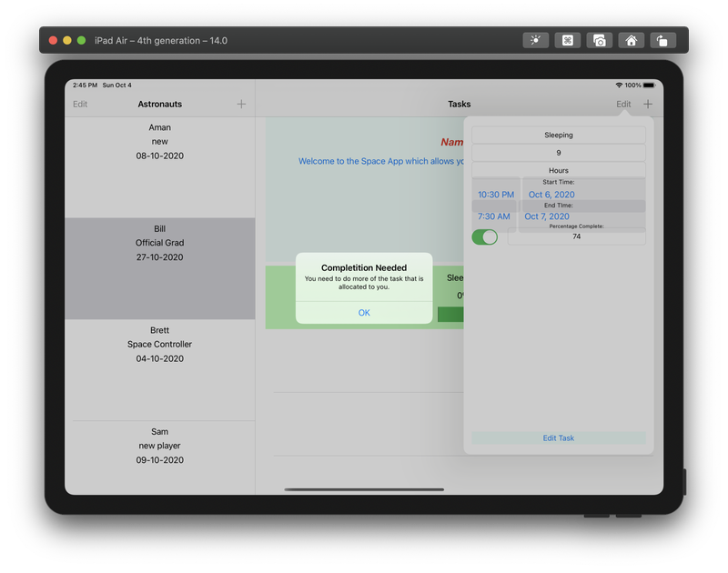The image size is (728, 573).
Task: Toggle light appearance in the simulator toolbar
Action: (x=535, y=40)
